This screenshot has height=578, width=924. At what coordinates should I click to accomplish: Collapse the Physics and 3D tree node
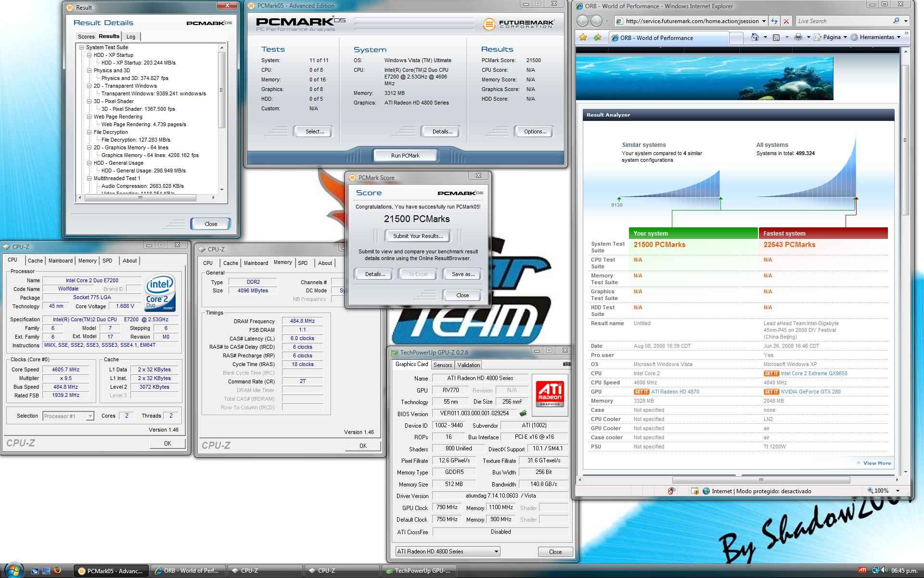click(89, 70)
